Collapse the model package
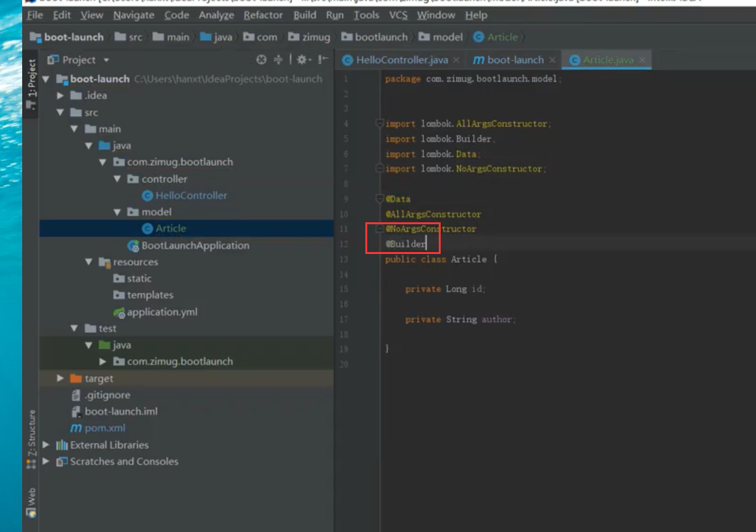The height and width of the screenshot is (532, 756). pos(117,212)
